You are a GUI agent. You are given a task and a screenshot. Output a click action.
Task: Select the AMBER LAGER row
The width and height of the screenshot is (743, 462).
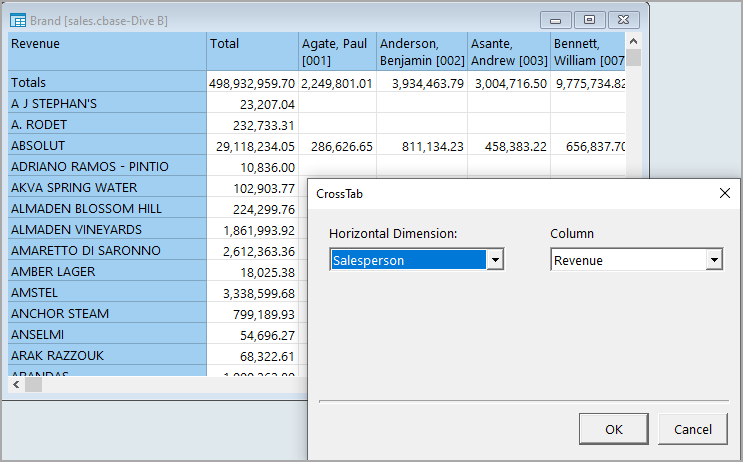(107, 272)
